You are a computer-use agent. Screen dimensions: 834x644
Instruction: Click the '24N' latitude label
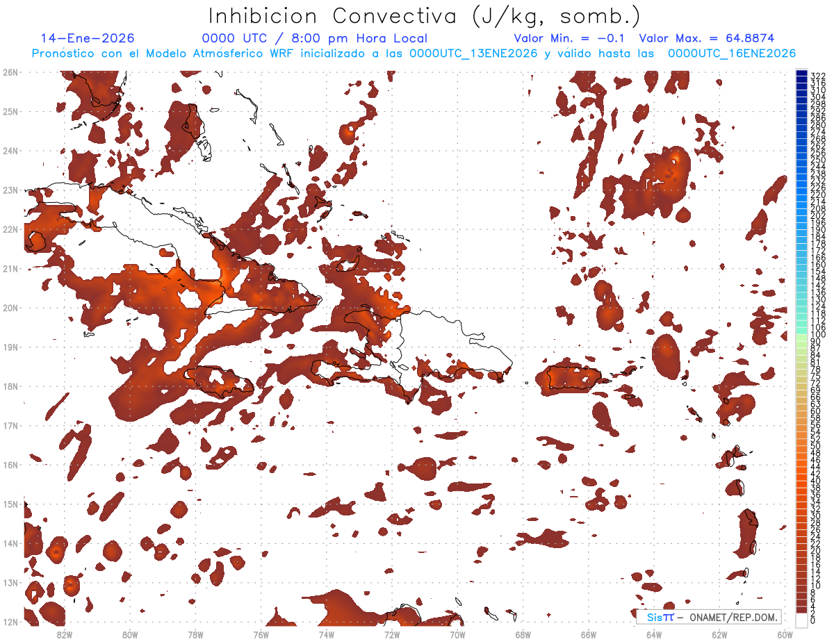(10, 150)
